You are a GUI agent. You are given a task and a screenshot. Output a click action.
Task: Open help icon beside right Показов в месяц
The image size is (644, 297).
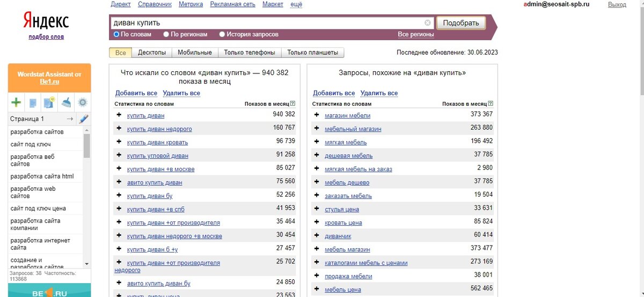[x=491, y=103]
